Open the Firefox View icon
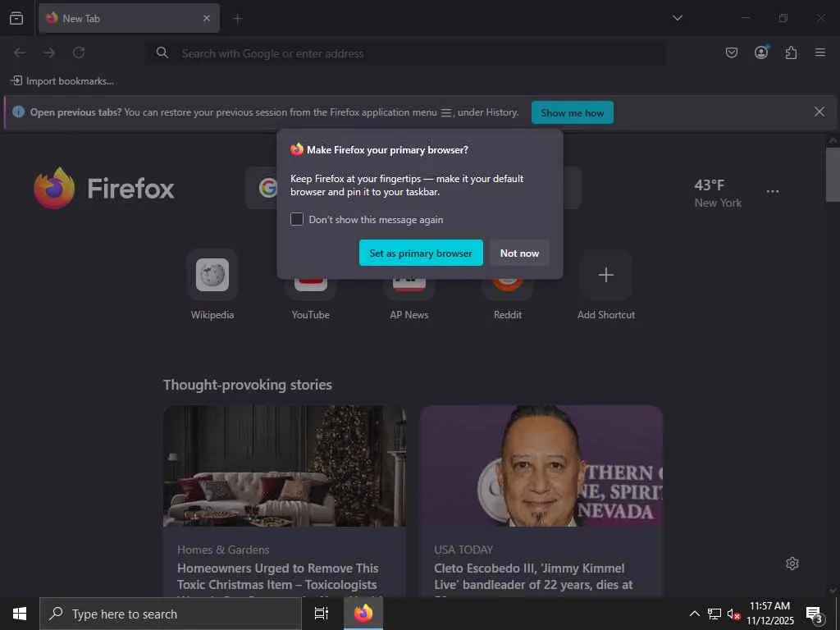Image resolution: width=840 pixels, height=630 pixels. [16, 18]
